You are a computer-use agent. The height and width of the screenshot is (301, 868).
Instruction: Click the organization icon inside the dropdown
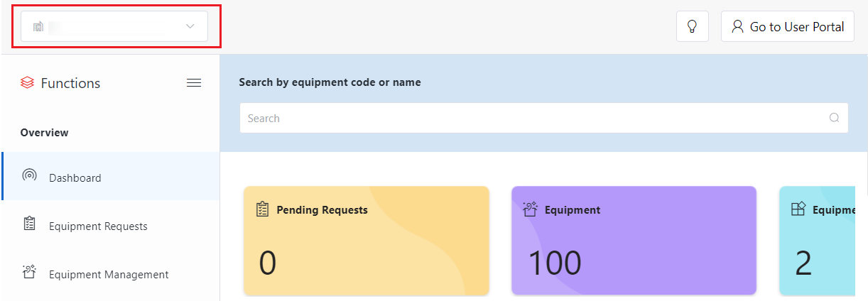pyautogui.click(x=38, y=26)
